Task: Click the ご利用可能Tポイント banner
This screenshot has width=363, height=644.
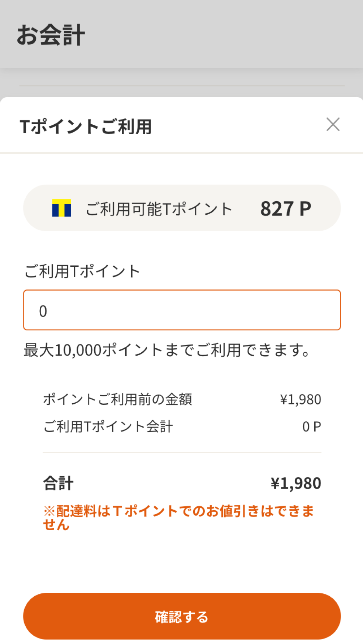Action: click(x=181, y=208)
